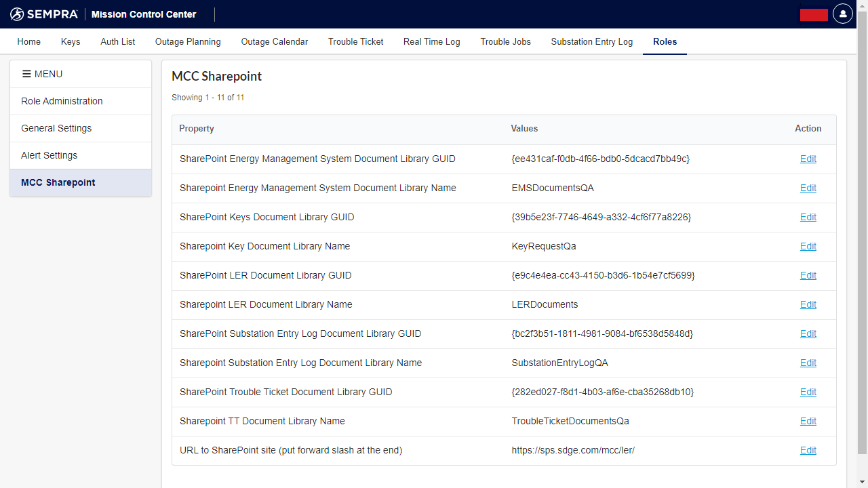
Task: Click the Sempra logo icon
Action: coord(15,14)
